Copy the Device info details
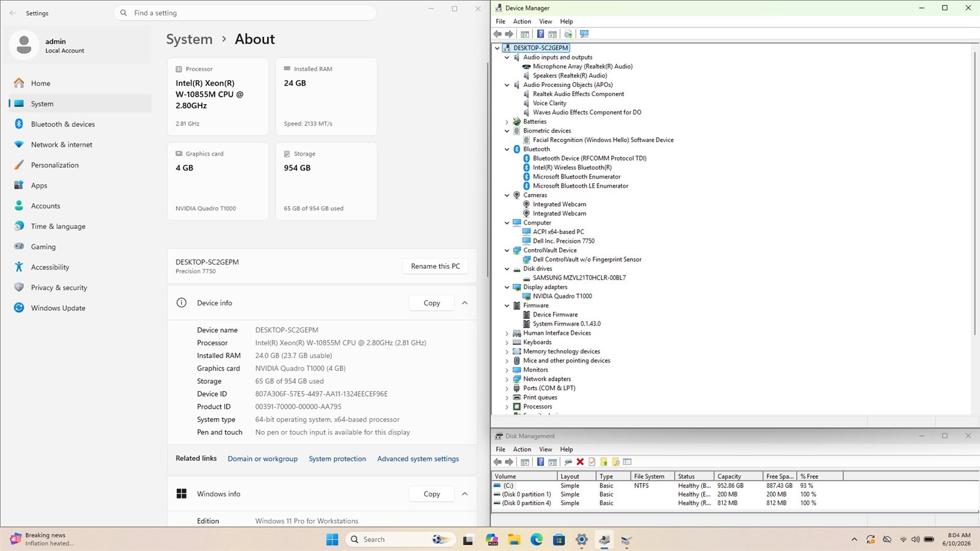The width and height of the screenshot is (980, 551). 432,303
